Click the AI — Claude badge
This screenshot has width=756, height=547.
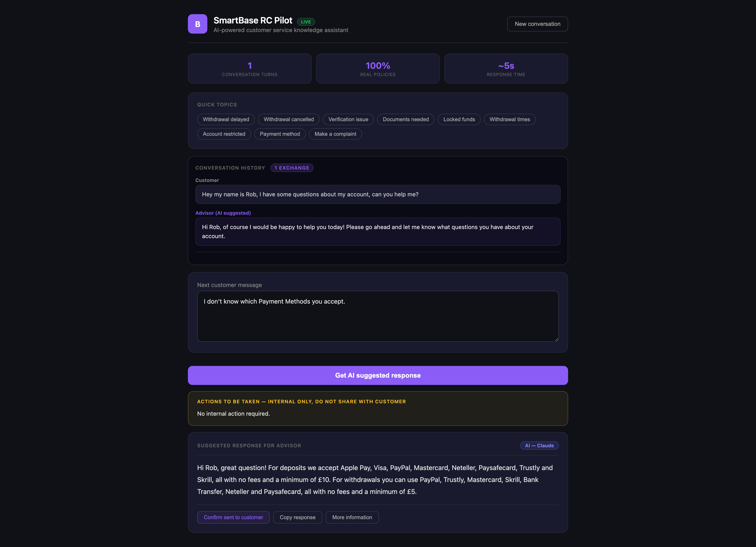(x=539, y=446)
